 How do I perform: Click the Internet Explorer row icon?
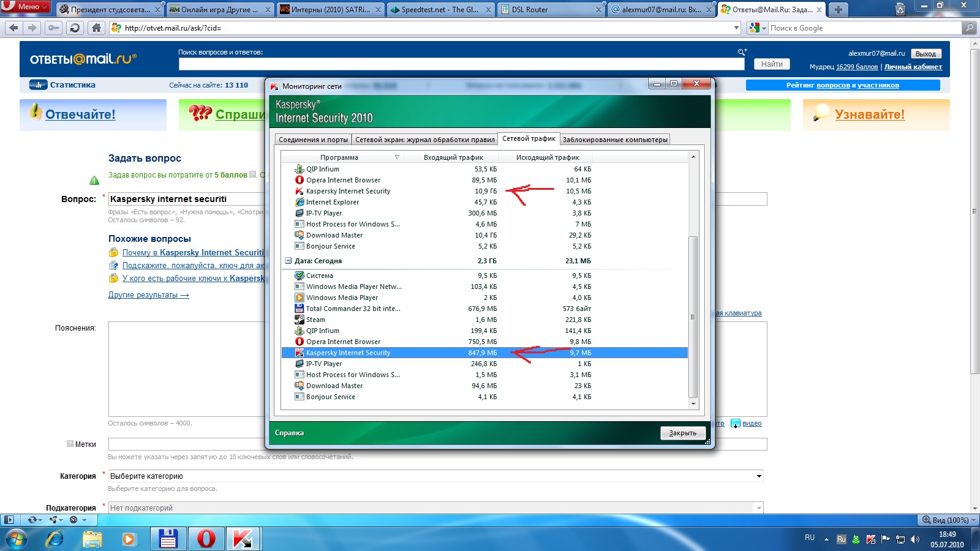point(300,202)
